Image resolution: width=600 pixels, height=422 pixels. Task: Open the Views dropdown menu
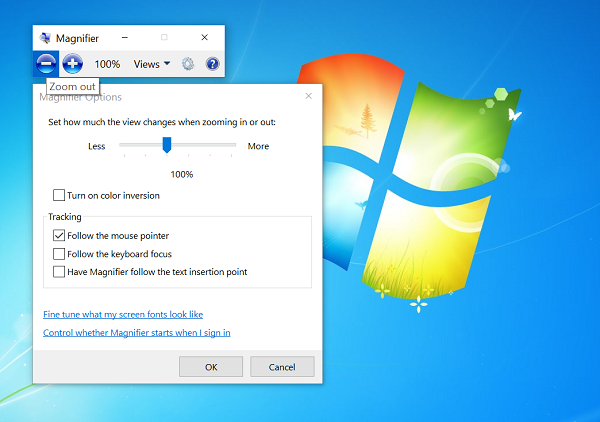(152, 64)
